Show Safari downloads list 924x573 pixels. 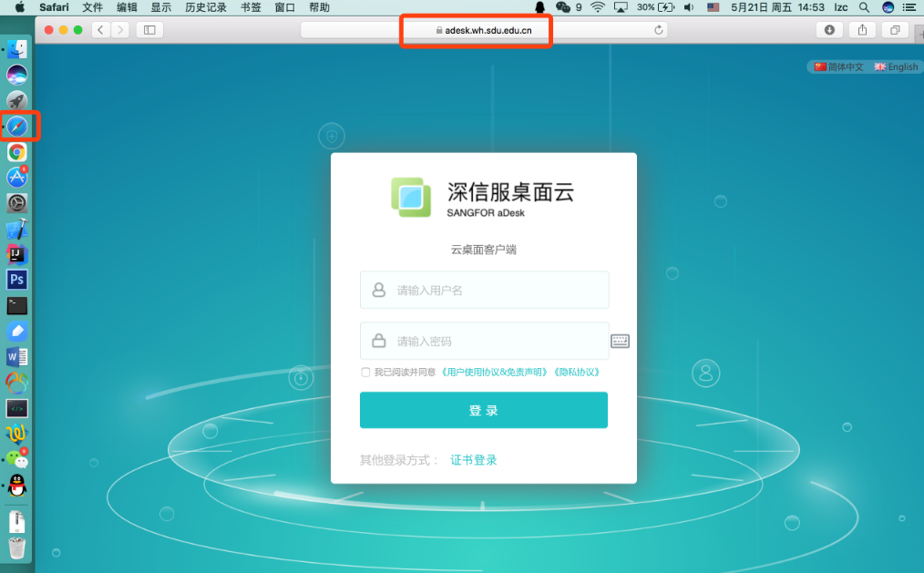point(829,30)
